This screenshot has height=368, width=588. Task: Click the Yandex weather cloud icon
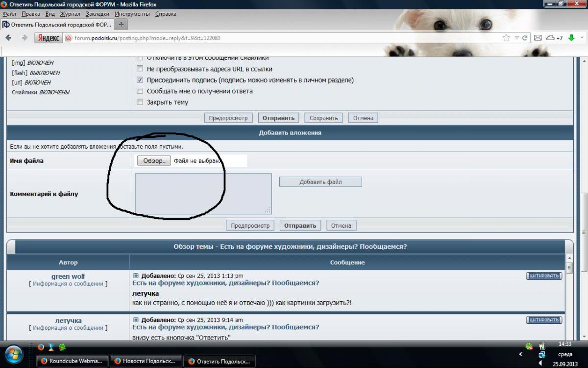point(550,38)
